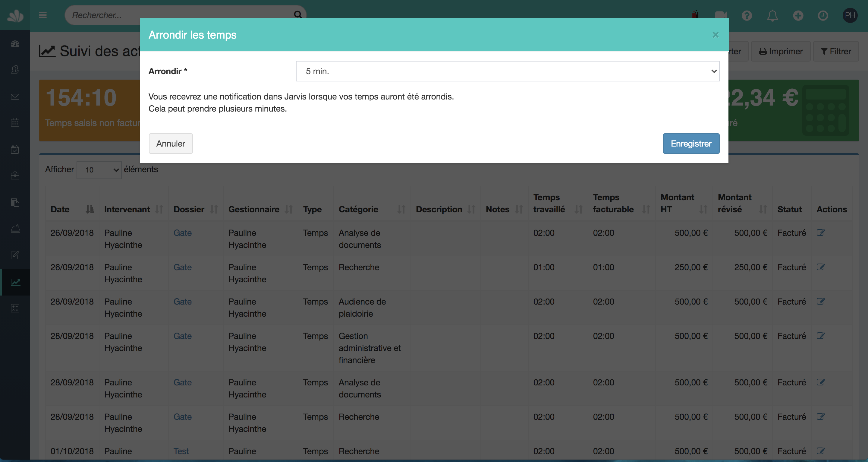Open the briefcase sidebar icon
This screenshot has height=462, width=868.
point(15,175)
